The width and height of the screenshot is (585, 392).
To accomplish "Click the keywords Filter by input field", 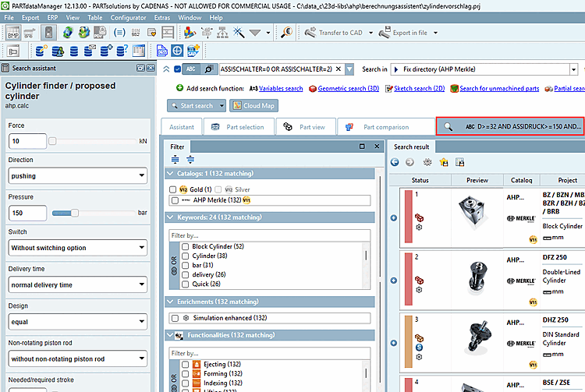I will coord(269,235).
